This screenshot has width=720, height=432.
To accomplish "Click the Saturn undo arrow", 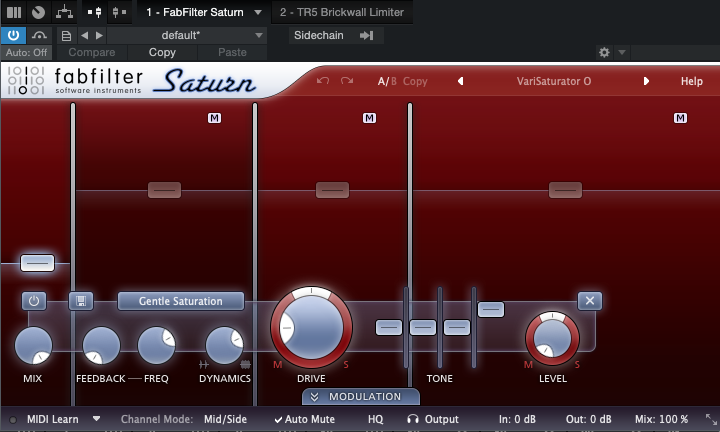I will click(x=323, y=81).
